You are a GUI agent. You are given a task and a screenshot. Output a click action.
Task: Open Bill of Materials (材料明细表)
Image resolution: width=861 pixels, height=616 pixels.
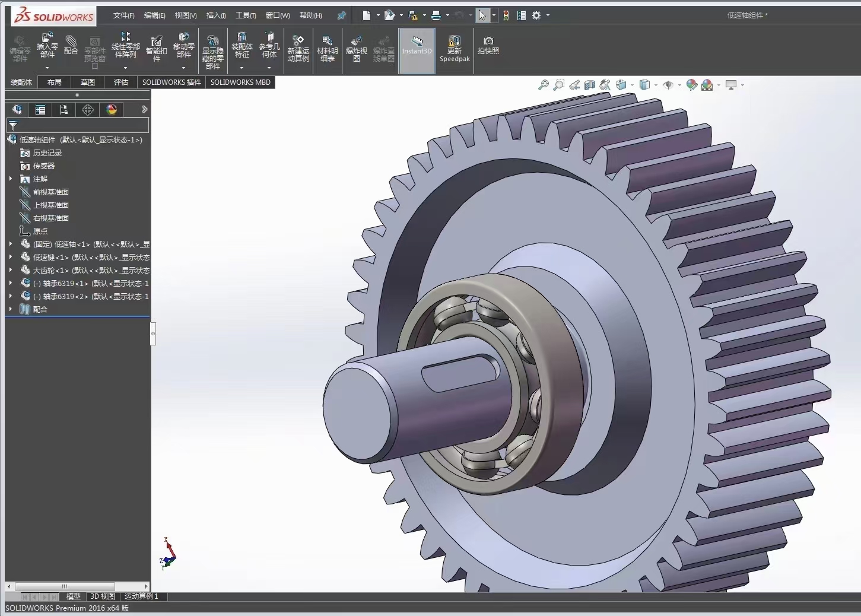pos(328,49)
